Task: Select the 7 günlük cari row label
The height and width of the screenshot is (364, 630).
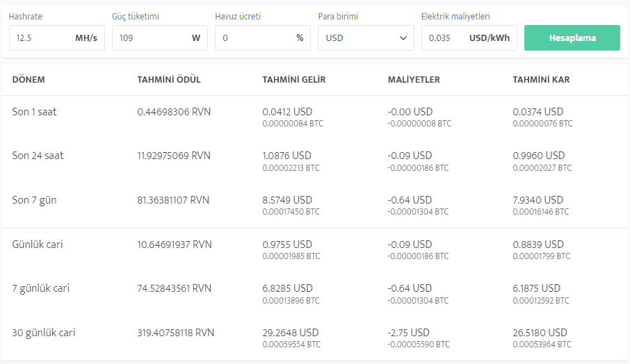Action: 40,288
